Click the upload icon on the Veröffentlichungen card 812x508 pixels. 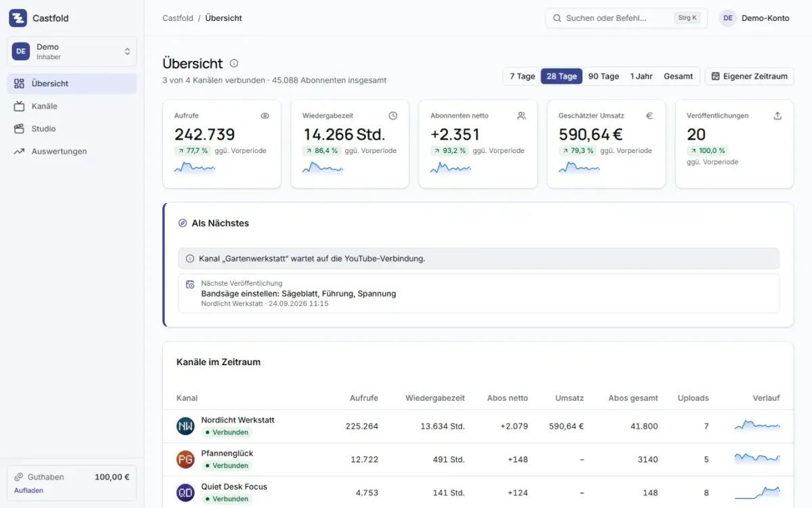tap(777, 116)
